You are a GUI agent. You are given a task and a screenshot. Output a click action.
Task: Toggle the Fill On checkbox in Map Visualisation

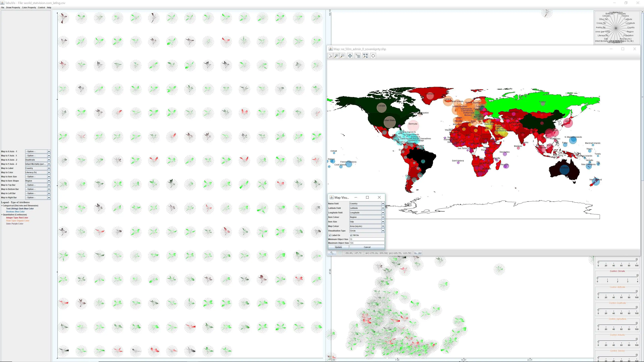point(351,235)
